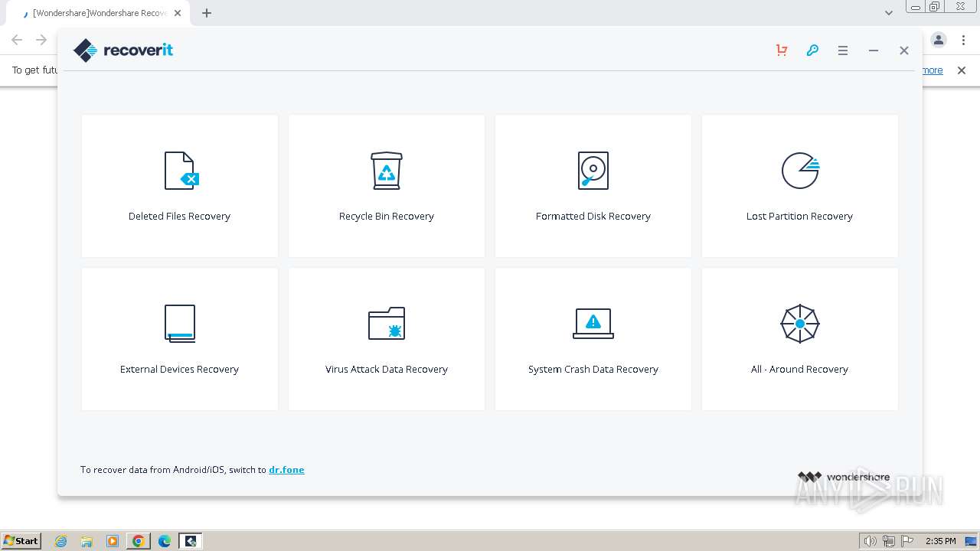Select the Wondershare Recoverit browser tab
This screenshot has width=980, height=551.
coord(100,13)
